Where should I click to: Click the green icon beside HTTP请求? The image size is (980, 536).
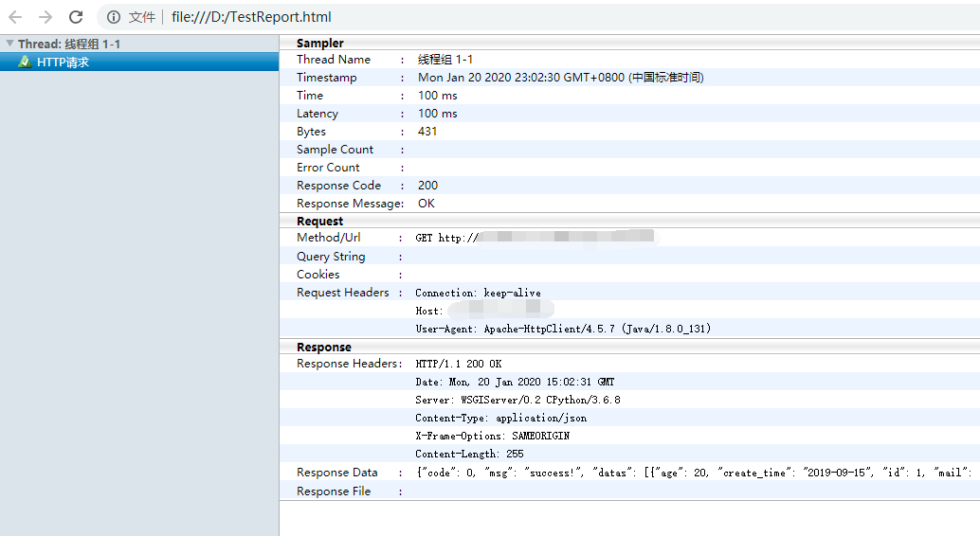tap(25, 63)
